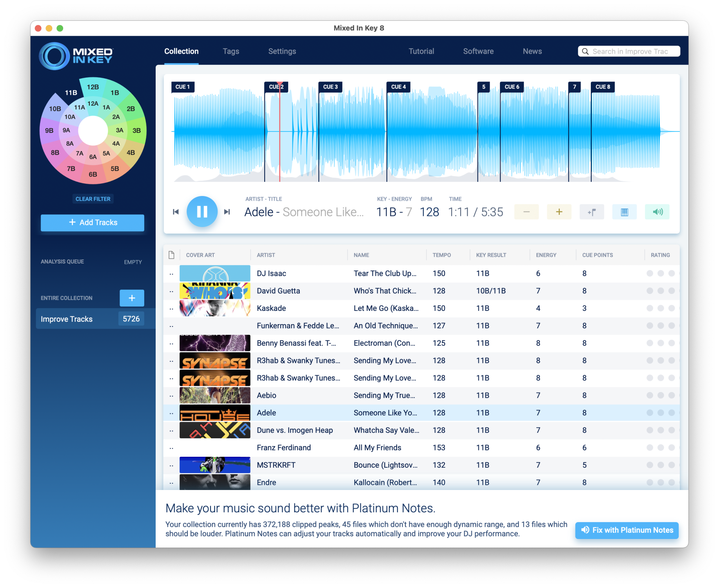Set third rating dot for Kaskade
This screenshot has height=588, width=719.
[x=672, y=308]
